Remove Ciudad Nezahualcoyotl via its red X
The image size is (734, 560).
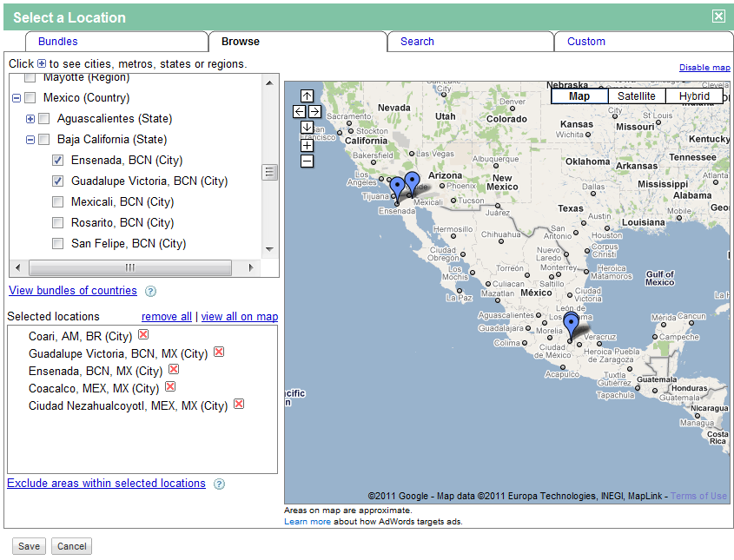(x=239, y=404)
